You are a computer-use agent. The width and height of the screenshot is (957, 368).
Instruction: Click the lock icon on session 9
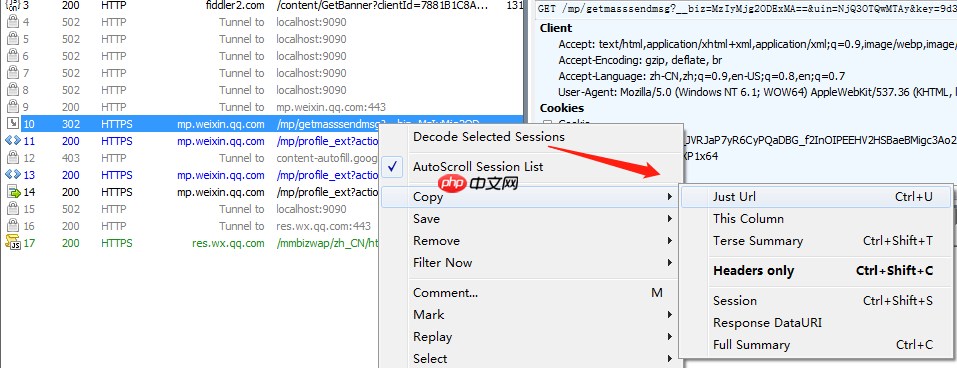coord(12,107)
